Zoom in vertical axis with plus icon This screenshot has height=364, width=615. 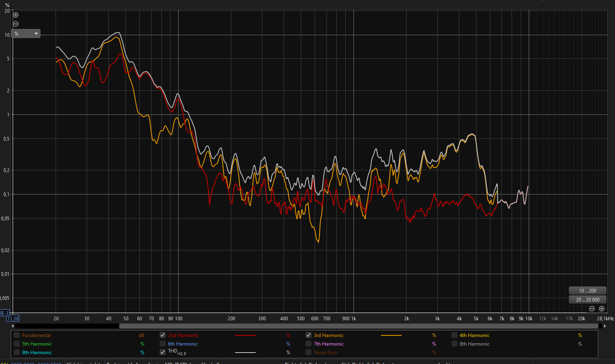(x=16, y=15)
